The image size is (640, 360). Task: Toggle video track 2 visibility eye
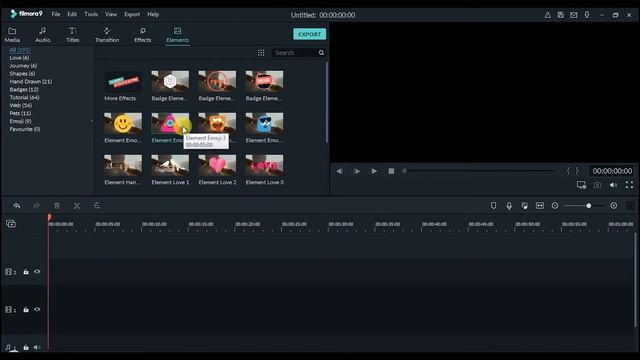(37, 272)
